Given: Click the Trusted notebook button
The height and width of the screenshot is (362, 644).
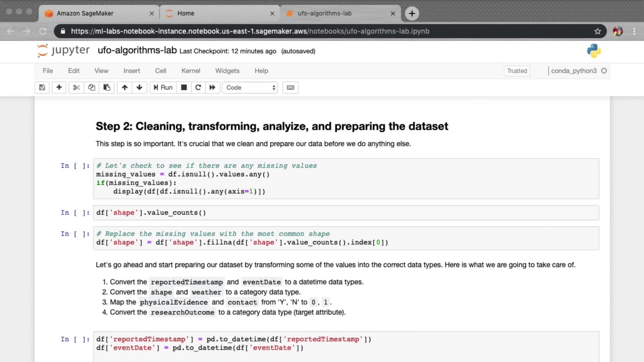Looking at the screenshot, I should (x=517, y=71).
